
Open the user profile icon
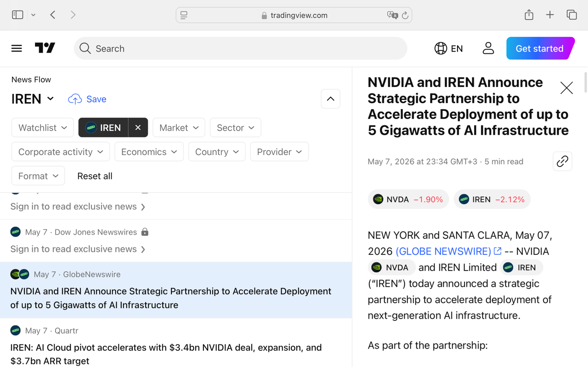(488, 48)
